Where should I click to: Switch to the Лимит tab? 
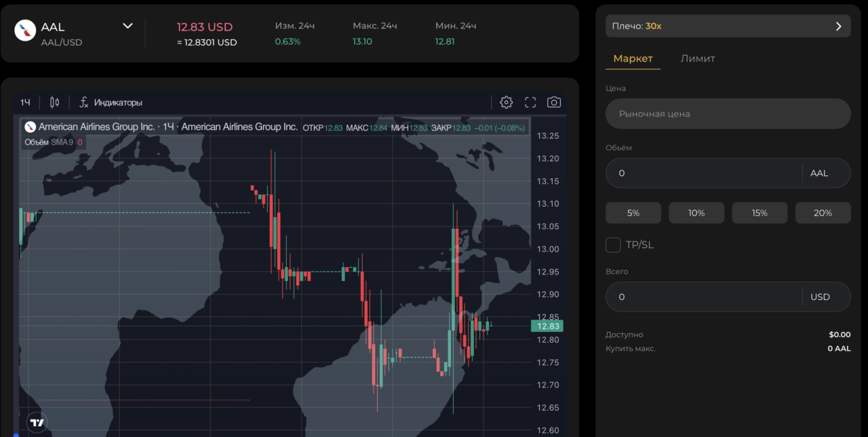698,59
